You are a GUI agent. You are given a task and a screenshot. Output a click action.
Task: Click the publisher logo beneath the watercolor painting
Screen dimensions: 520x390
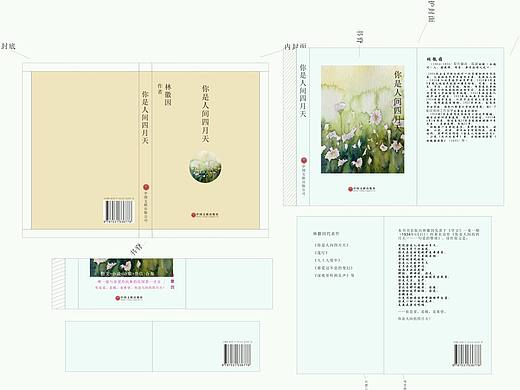pos(362,189)
